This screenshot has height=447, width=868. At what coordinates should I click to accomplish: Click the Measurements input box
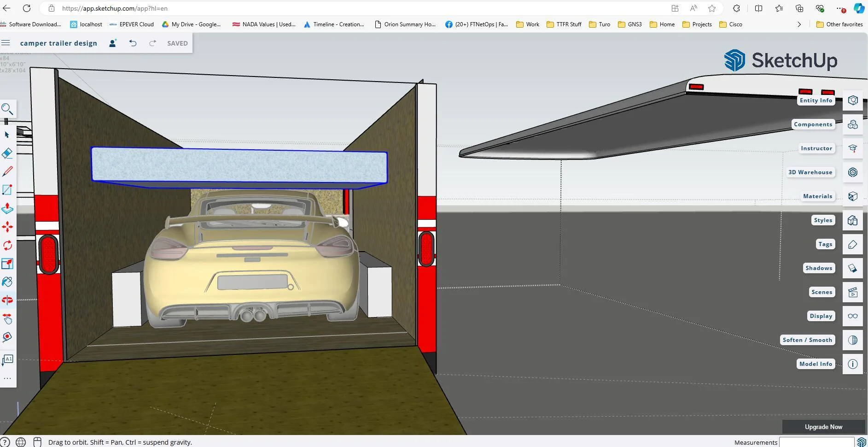[x=816, y=442]
